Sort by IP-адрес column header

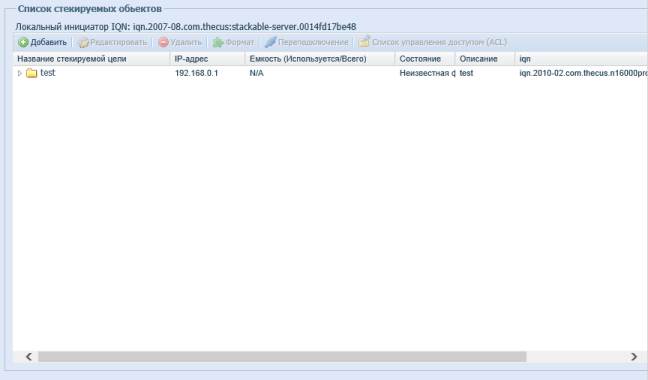[207, 59]
